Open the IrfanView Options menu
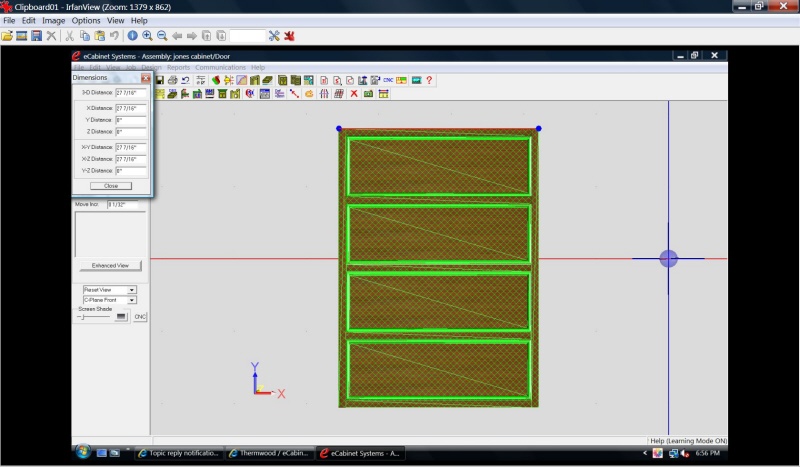This screenshot has height=467, width=800. (86, 20)
